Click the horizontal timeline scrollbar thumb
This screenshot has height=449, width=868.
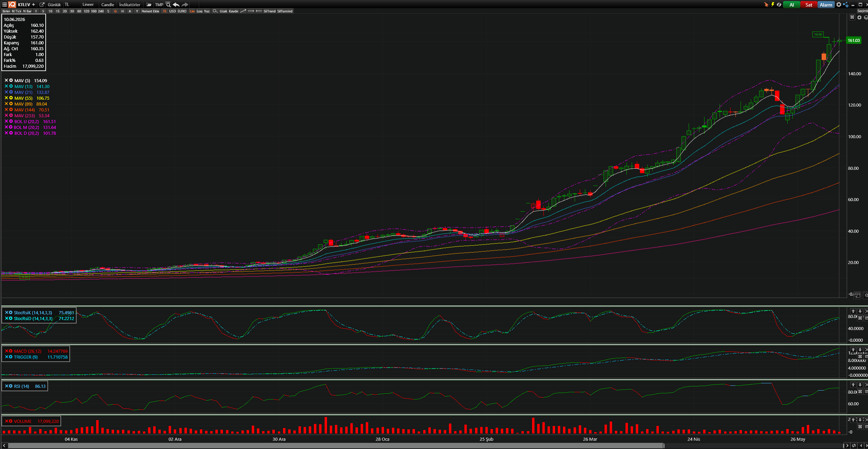tap(336, 446)
